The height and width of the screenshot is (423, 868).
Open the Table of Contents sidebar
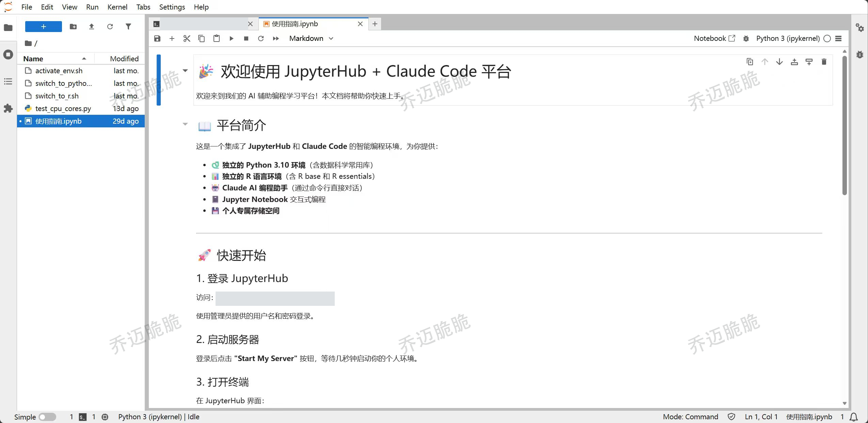pos(8,81)
